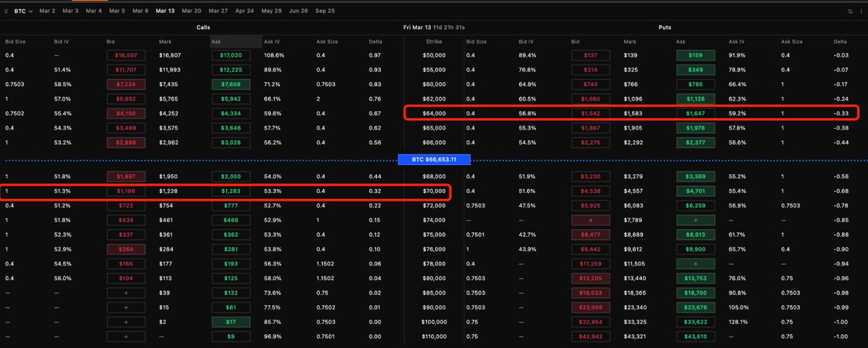This screenshot has width=868, height=348.
Task: Click the $16,807 call mark value
Action: point(171,55)
